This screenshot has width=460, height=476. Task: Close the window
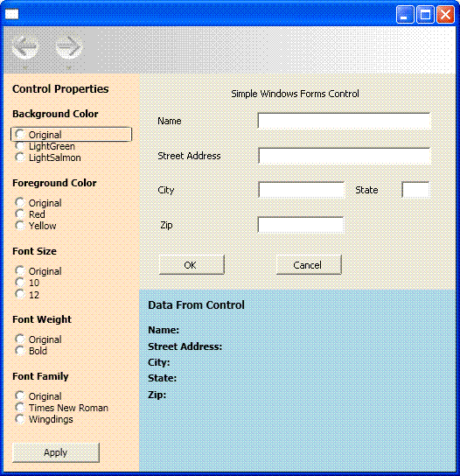pyautogui.click(x=445, y=14)
